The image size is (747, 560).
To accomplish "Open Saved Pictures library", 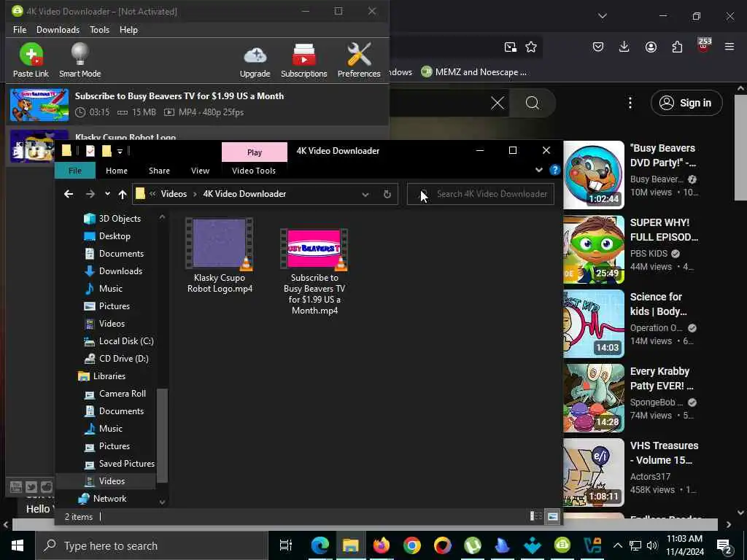I will pos(126,464).
